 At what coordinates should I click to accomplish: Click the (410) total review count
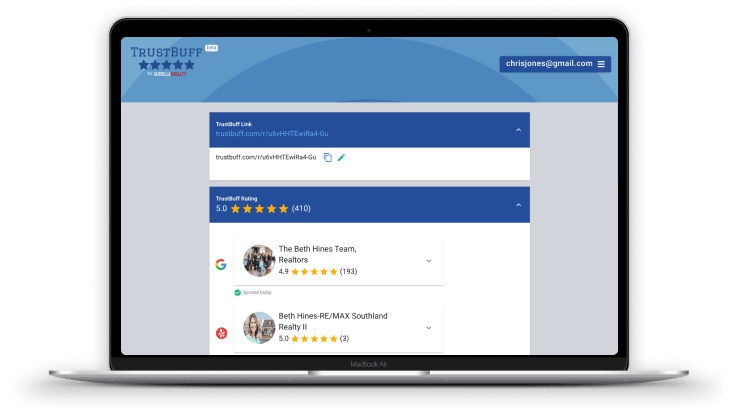click(x=301, y=209)
